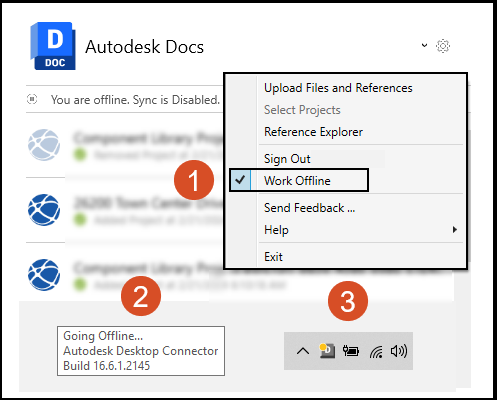This screenshot has width=497, height=400.
Task: Select the middle blue globe project icon
Action: pyautogui.click(x=44, y=210)
